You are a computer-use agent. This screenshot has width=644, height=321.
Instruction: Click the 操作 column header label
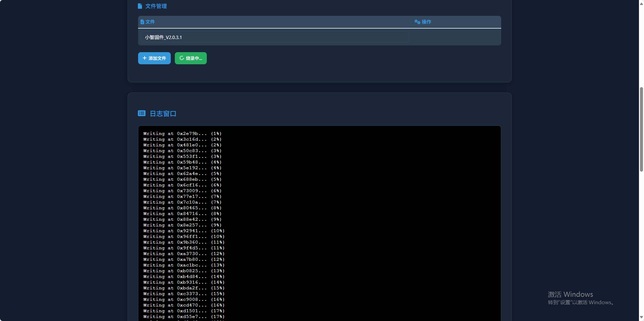[426, 22]
